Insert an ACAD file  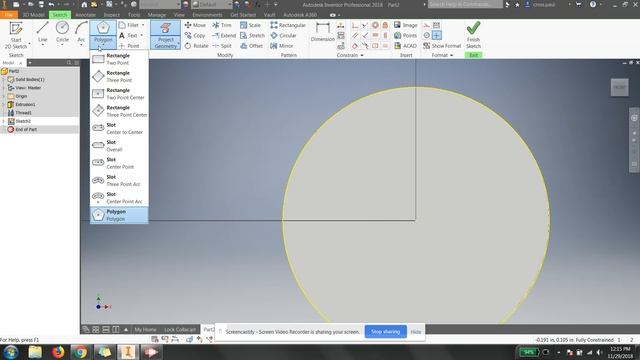coord(405,46)
